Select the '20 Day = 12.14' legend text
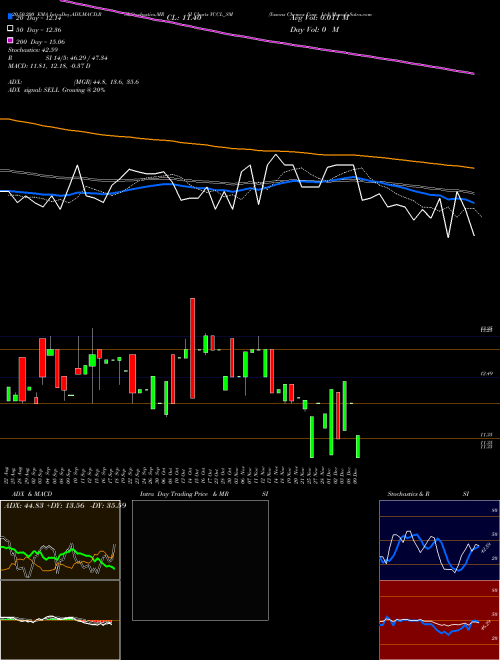This screenshot has height=660, width=500. (x=39, y=18)
